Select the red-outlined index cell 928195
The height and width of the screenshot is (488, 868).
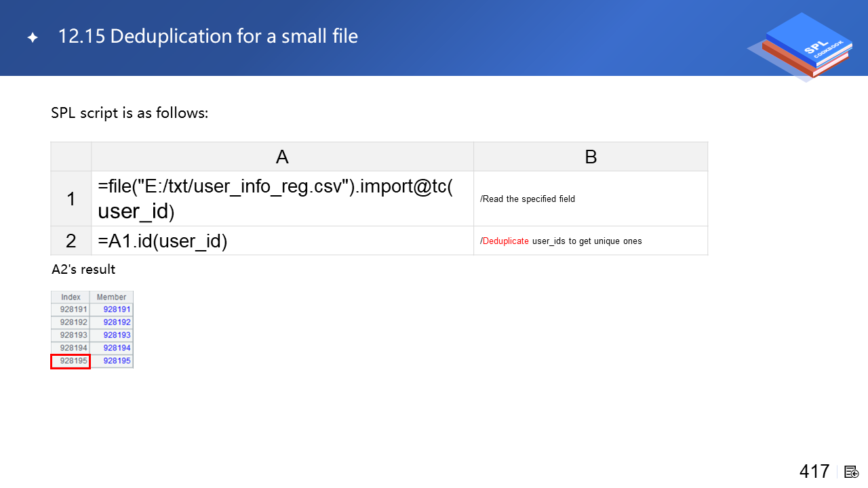(x=71, y=361)
